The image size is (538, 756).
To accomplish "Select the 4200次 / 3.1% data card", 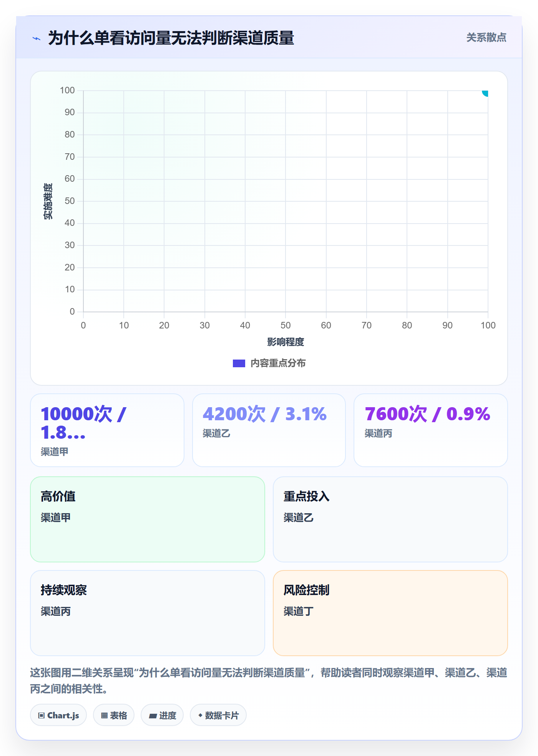I will coord(269,430).
